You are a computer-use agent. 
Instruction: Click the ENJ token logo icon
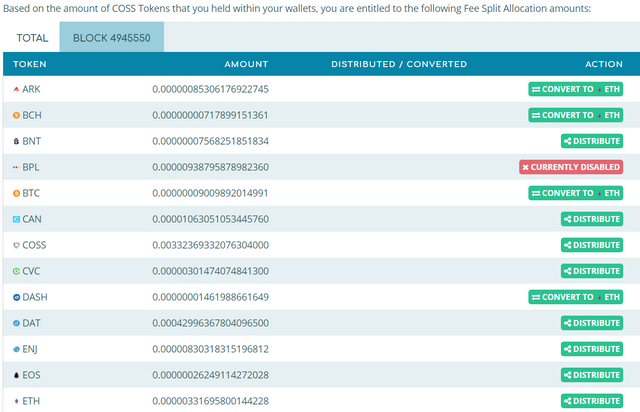16,349
